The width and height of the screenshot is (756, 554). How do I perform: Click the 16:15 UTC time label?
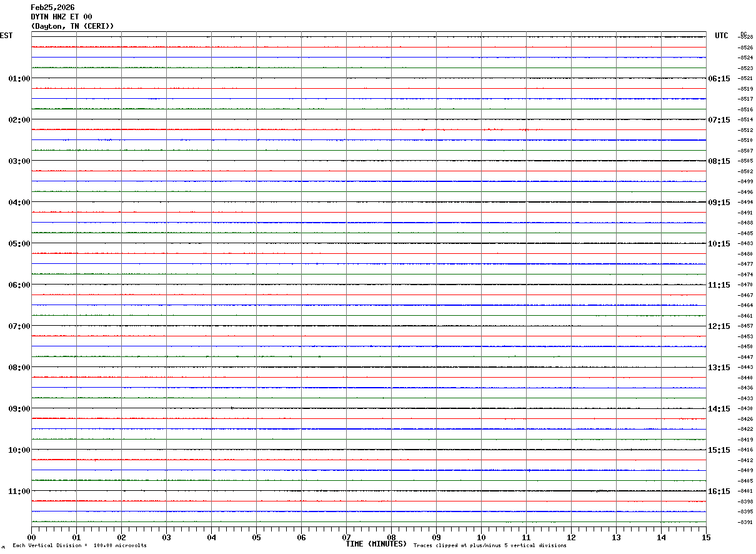(x=719, y=491)
